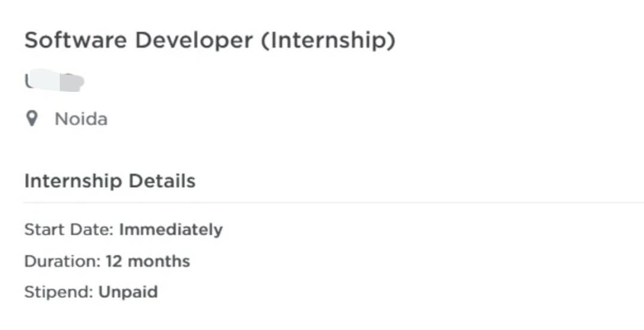
Task: Select the Unpaid stipend value
Action: [128, 292]
